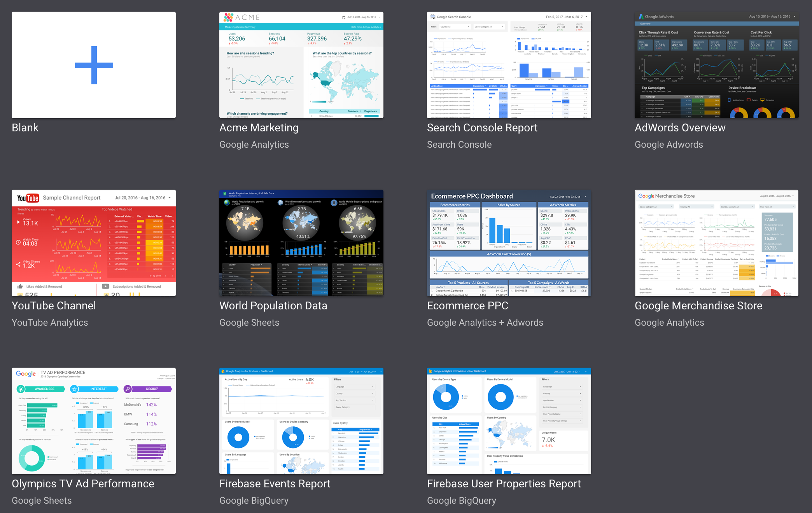Click the 'Search Console Report' title

(x=482, y=128)
